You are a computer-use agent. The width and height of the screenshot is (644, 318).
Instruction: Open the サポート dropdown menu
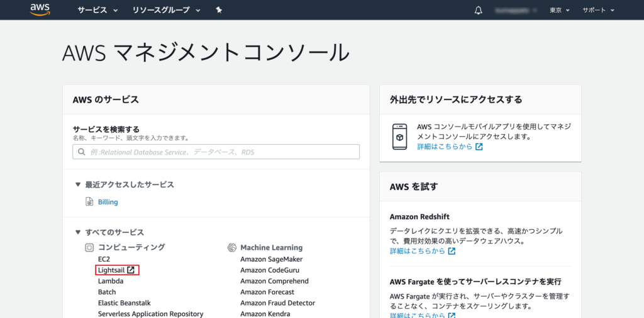[598, 10]
